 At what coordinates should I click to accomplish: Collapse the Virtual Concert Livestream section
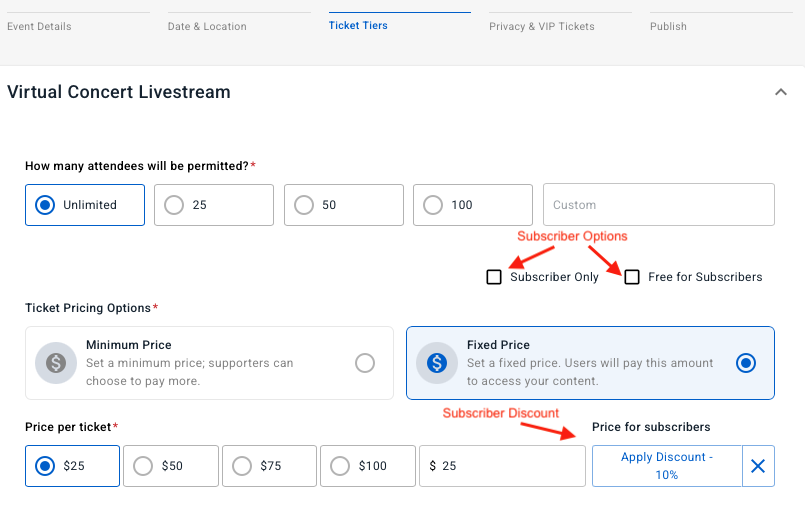pos(780,92)
